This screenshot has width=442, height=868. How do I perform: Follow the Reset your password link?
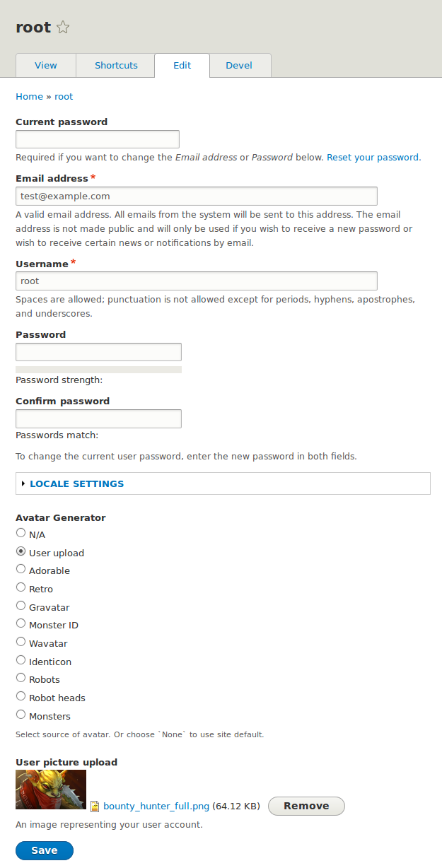[x=373, y=158]
